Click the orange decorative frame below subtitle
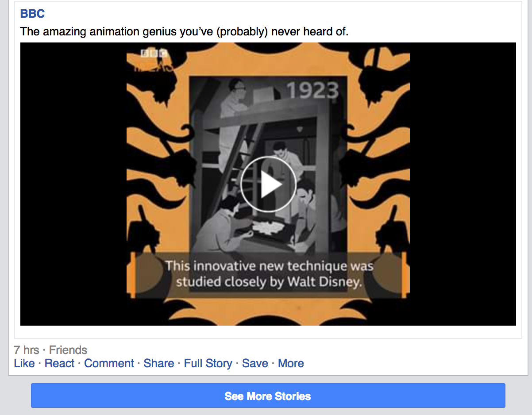The width and height of the screenshot is (532, 415). point(268,306)
